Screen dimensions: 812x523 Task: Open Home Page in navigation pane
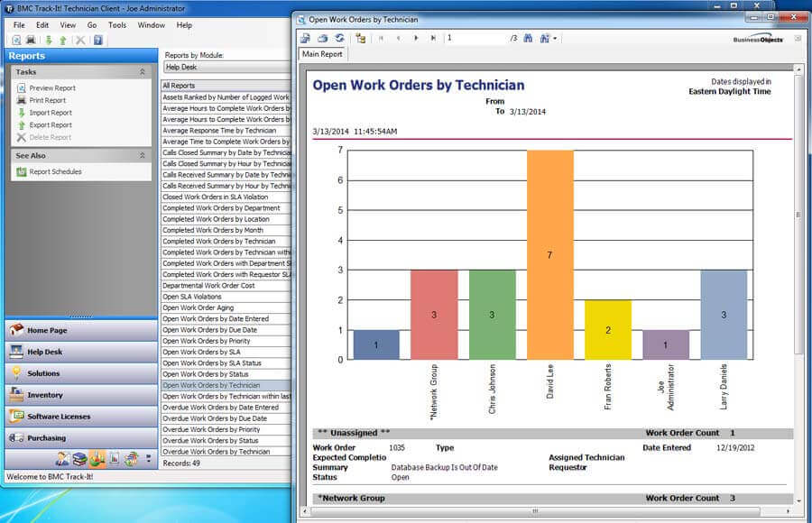81,330
